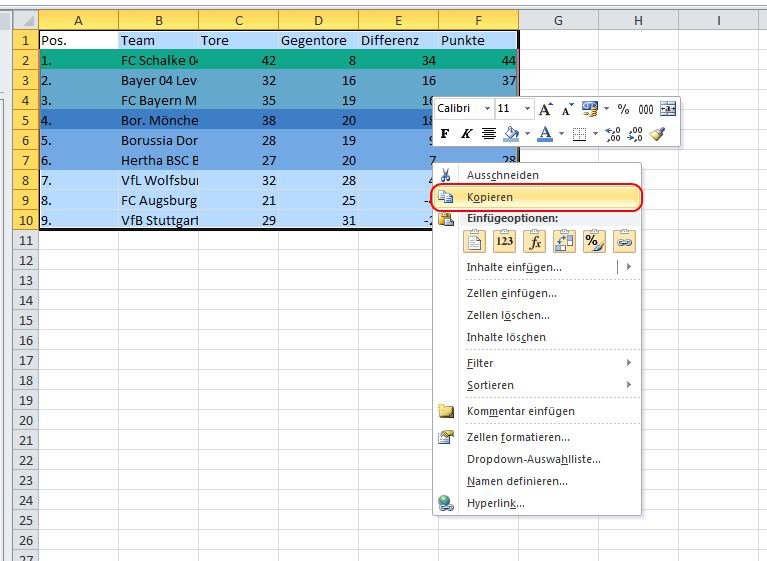Click the "Gegentore" header cell
The height and width of the screenshot is (561, 767).
pos(318,40)
